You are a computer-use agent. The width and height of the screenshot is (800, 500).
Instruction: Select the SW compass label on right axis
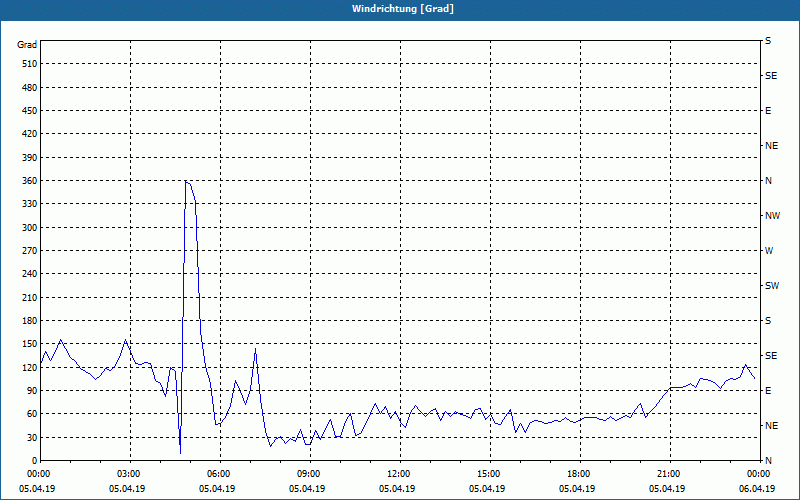[x=772, y=286]
